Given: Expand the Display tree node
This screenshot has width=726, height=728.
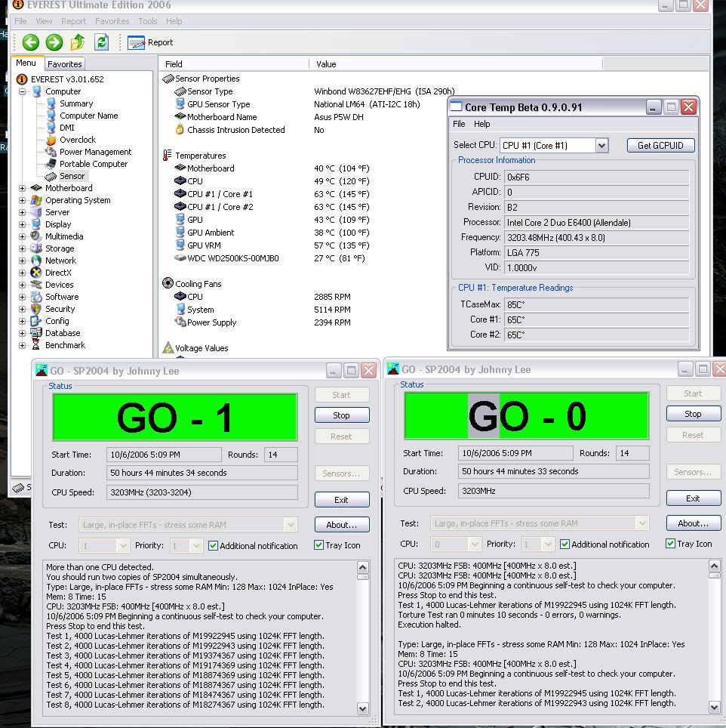Looking at the screenshot, I should click(22, 224).
